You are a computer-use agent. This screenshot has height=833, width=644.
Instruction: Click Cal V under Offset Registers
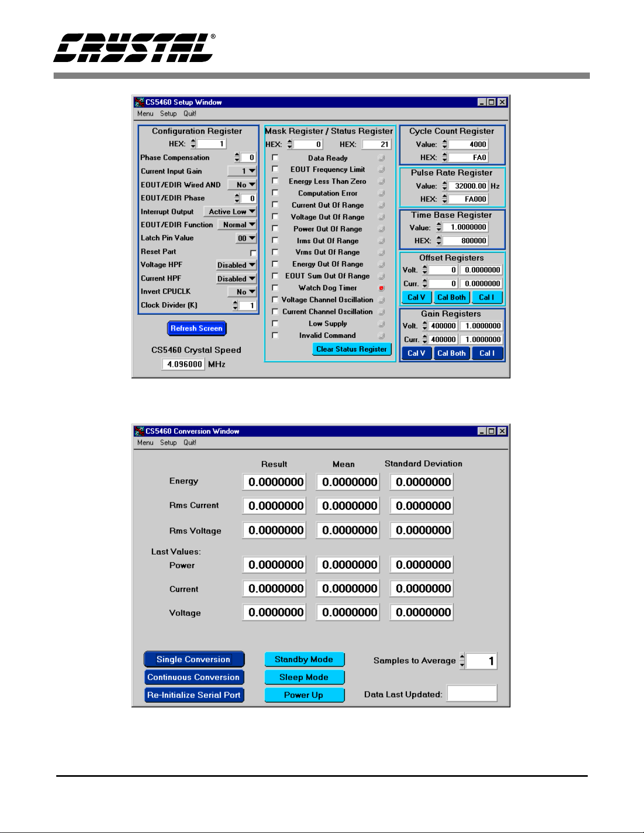(x=416, y=297)
